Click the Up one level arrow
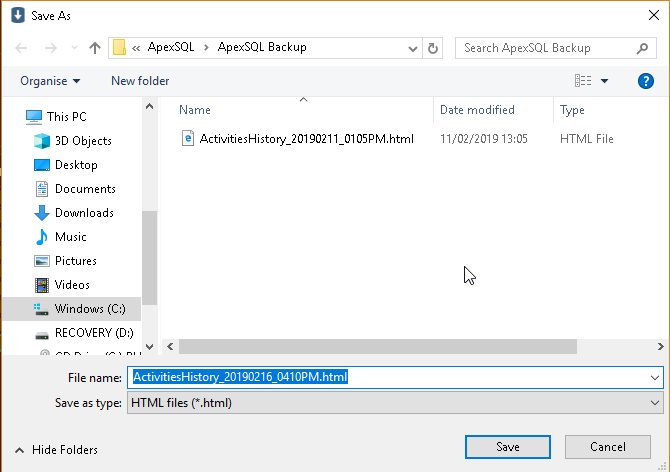The width and height of the screenshot is (670, 472). point(95,48)
